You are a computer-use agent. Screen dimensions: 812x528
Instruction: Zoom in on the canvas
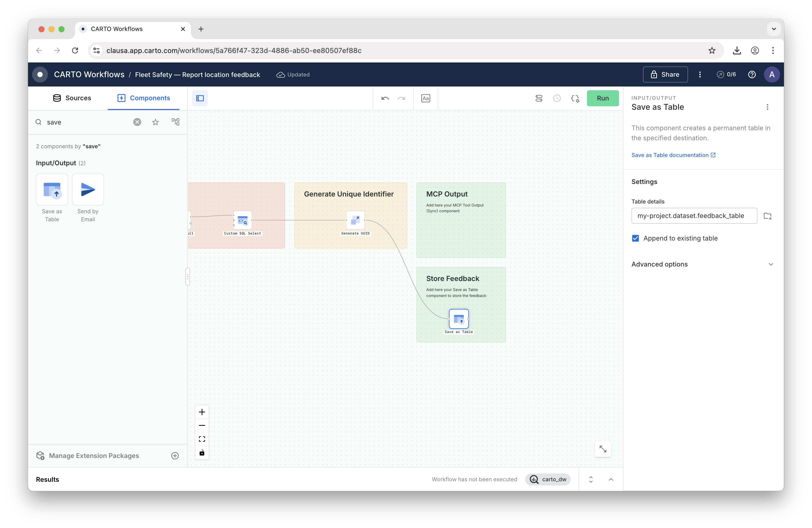pos(202,412)
